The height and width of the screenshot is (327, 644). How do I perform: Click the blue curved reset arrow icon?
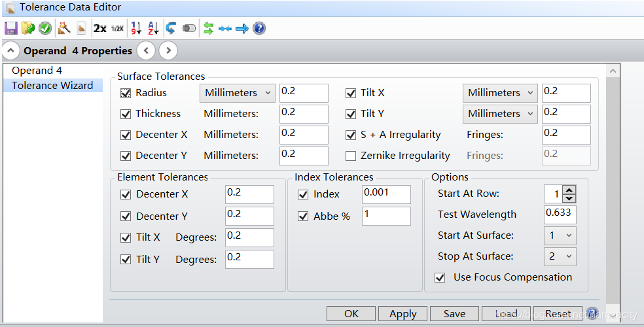click(x=171, y=28)
